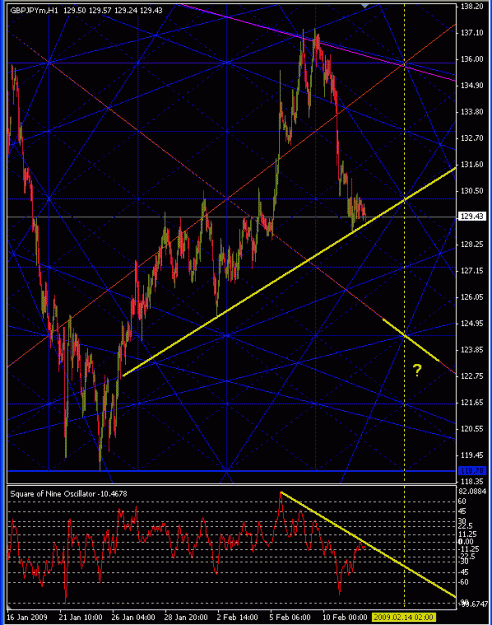Click the 2 Feb 14:00 time label
Image resolution: width=492 pixels, height=625 pixels.
[x=238, y=617]
